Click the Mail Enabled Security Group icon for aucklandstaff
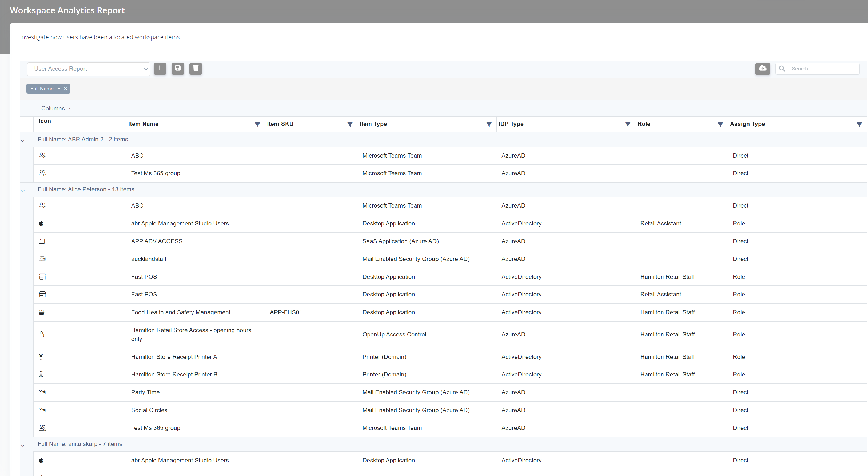Screen dimensions: 868x476 (42, 259)
